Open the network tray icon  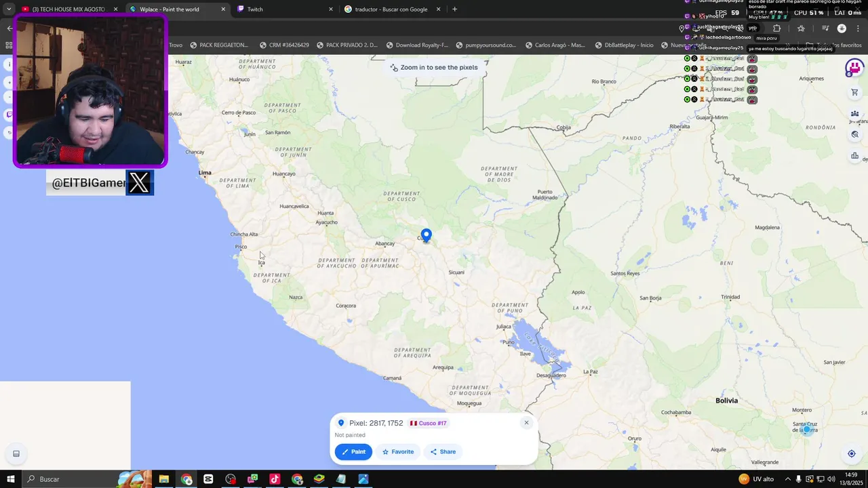820,479
